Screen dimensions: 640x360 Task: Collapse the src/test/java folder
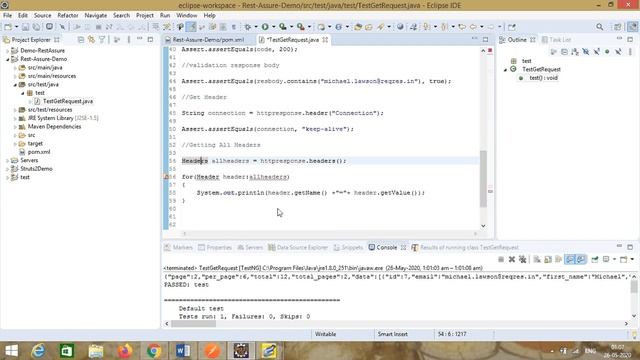tap(15, 84)
